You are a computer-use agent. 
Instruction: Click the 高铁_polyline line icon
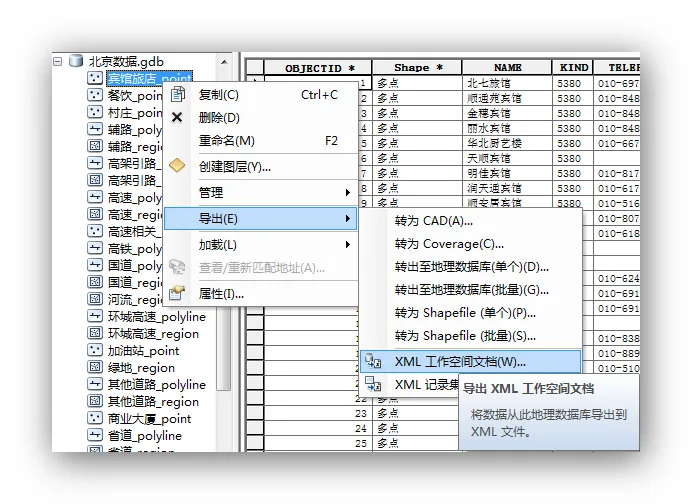(x=95, y=248)
